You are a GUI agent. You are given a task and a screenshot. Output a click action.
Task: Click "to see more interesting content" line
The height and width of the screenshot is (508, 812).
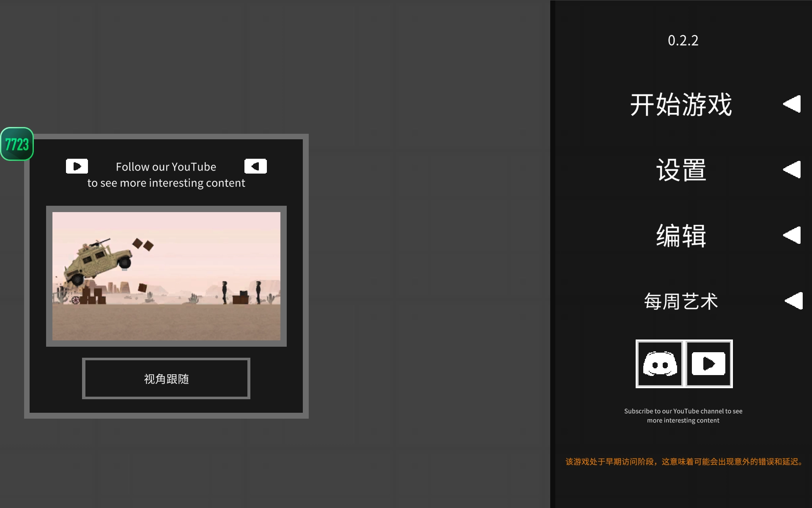pos(166,183)
